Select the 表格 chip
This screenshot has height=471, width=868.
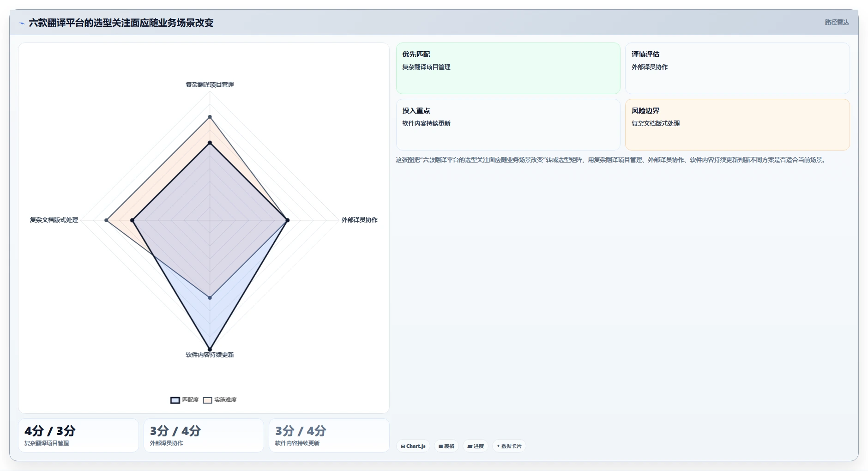tap(446, 446)
